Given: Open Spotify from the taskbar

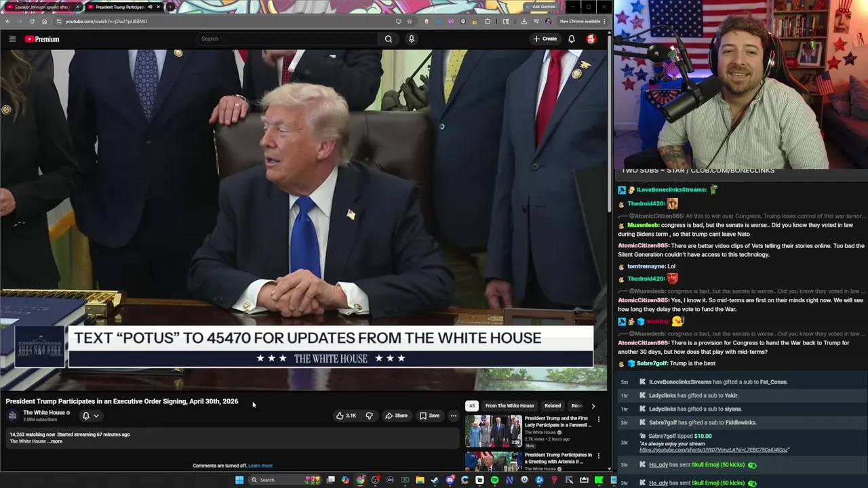Looking at the screenshot, I should 494,480.
